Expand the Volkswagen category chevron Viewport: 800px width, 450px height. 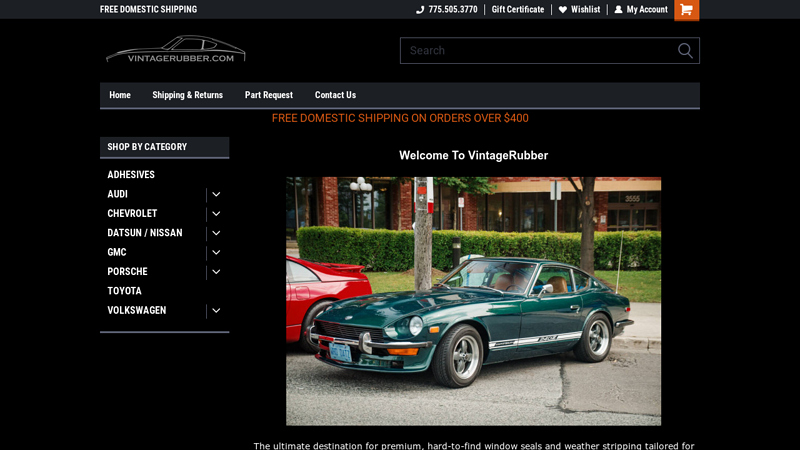[216, 310]
